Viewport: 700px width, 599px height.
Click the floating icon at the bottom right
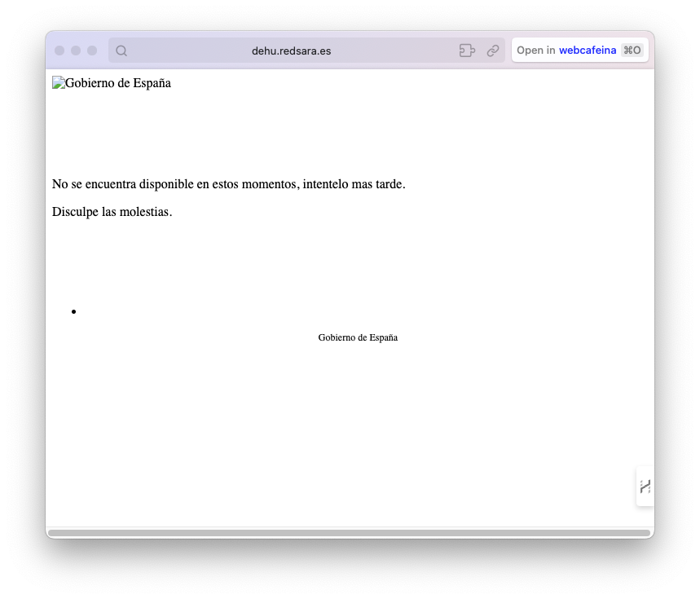pos(645,487)
